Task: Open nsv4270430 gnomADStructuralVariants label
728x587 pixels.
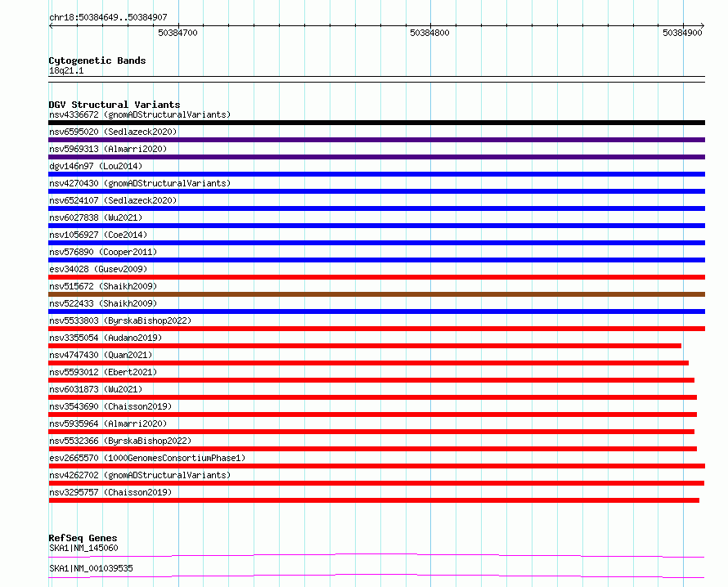Action: 140,183
